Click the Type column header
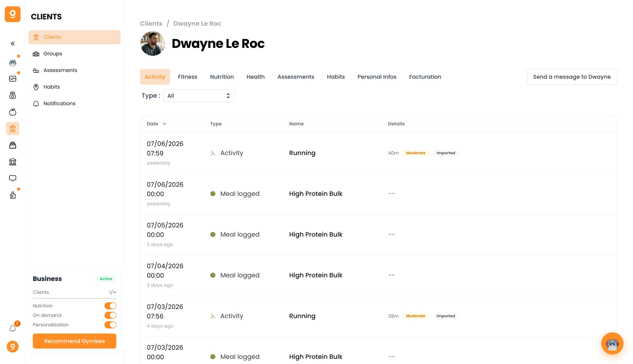The image size is (633, 364). click(x=216, y=124)
